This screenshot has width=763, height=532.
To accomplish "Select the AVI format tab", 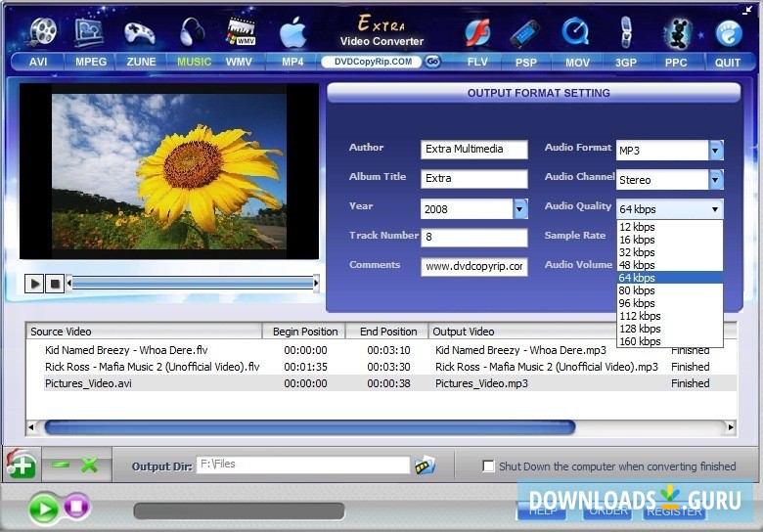I will (x=38, y=62).
